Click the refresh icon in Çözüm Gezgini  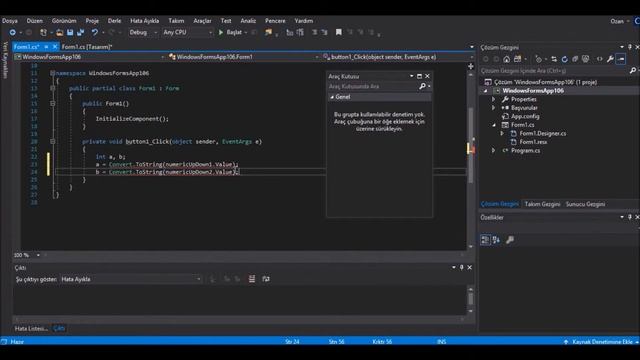564,59
